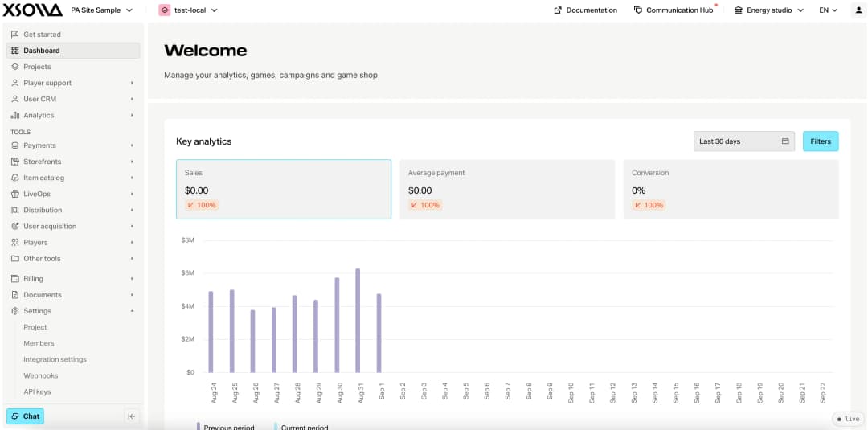
Task: Expand the Player support arrow
Action: tap(133, 83)
